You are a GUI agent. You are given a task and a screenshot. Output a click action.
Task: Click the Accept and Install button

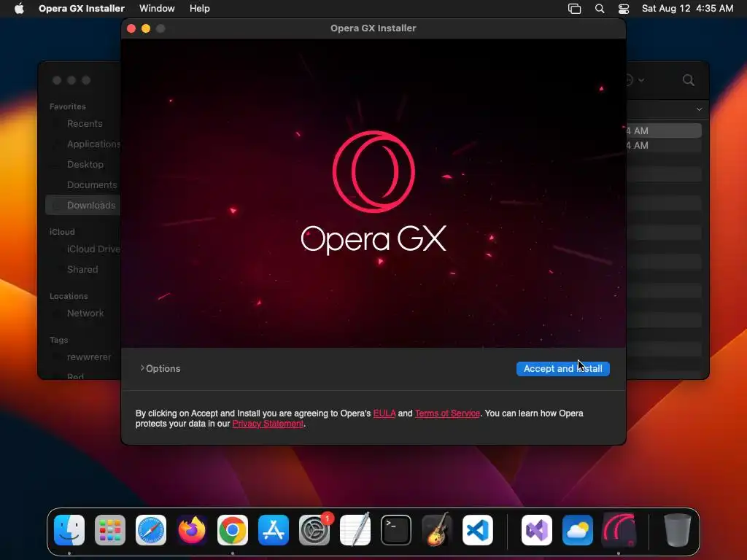click(562, 368)
